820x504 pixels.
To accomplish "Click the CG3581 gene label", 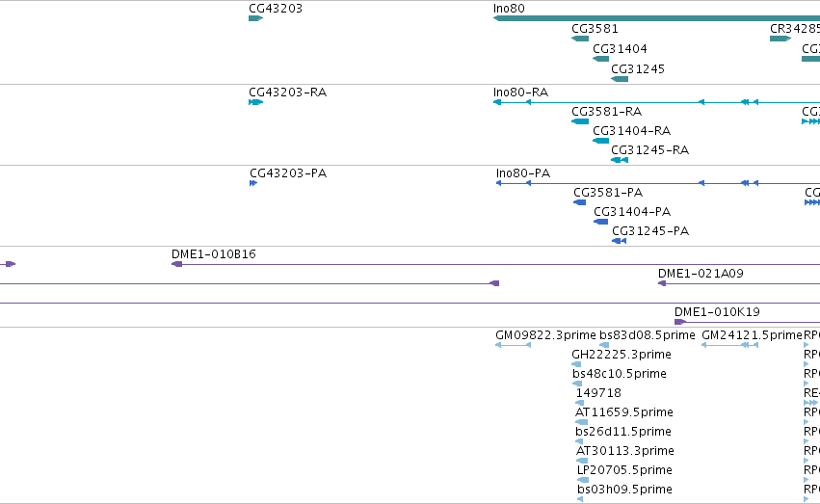I will tap(595, 29).
